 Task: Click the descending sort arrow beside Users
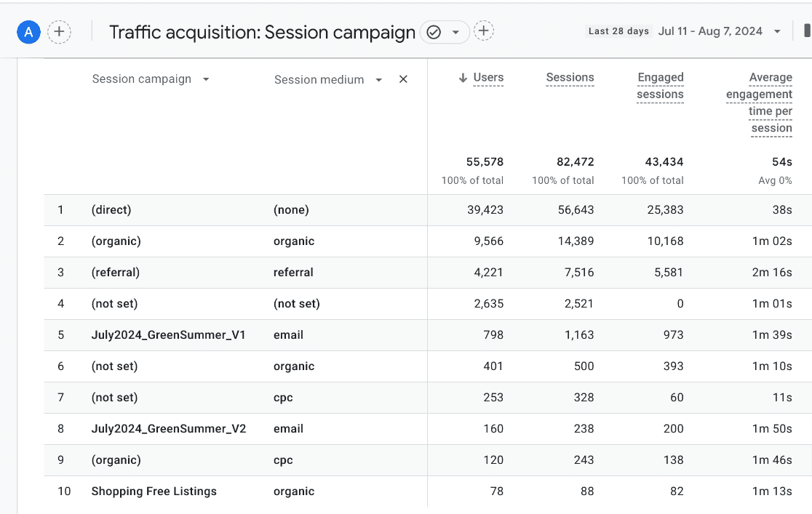[463, 77]
